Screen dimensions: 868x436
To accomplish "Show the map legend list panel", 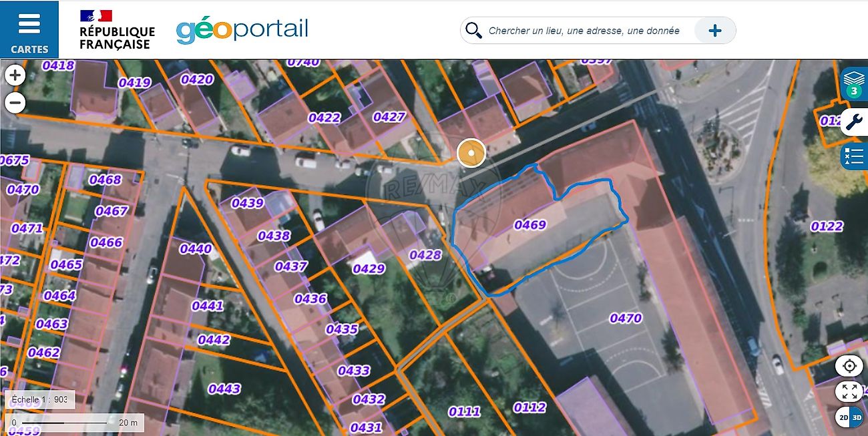I will tap(853, 156).
